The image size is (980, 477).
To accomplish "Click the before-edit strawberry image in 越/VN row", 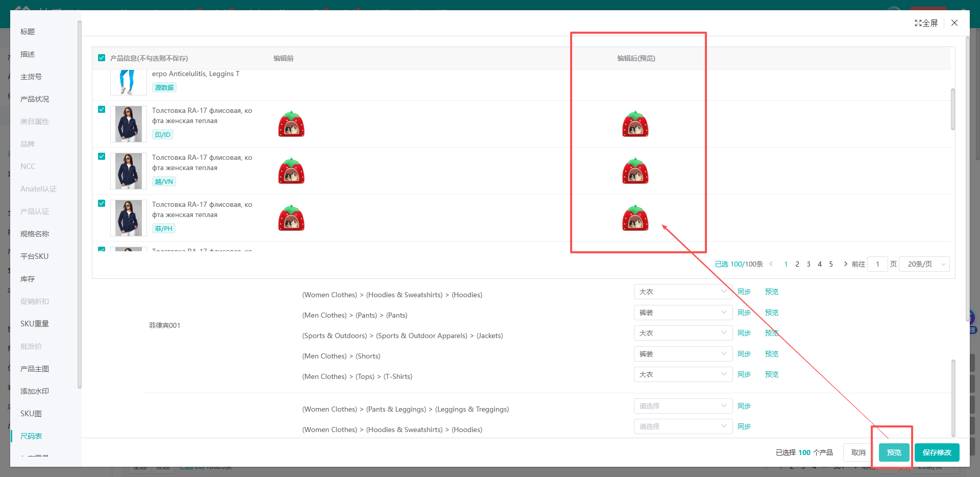I will pos(291,171).
